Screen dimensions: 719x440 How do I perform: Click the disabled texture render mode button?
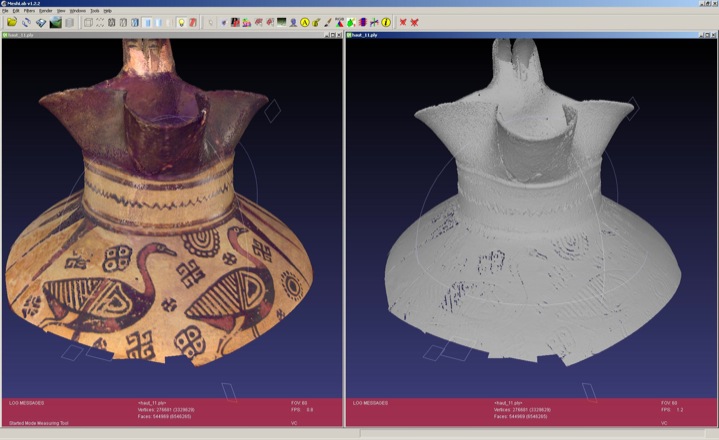(170, 22)
